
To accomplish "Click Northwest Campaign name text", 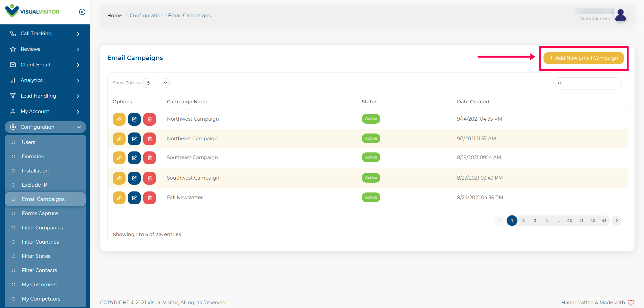I will tap(193, 119).
